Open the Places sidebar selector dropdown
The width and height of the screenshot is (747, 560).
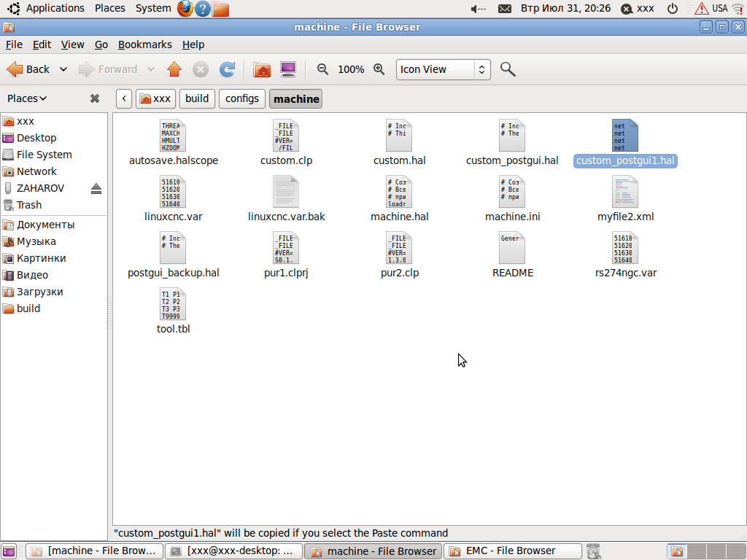click(x=27, y=98)
